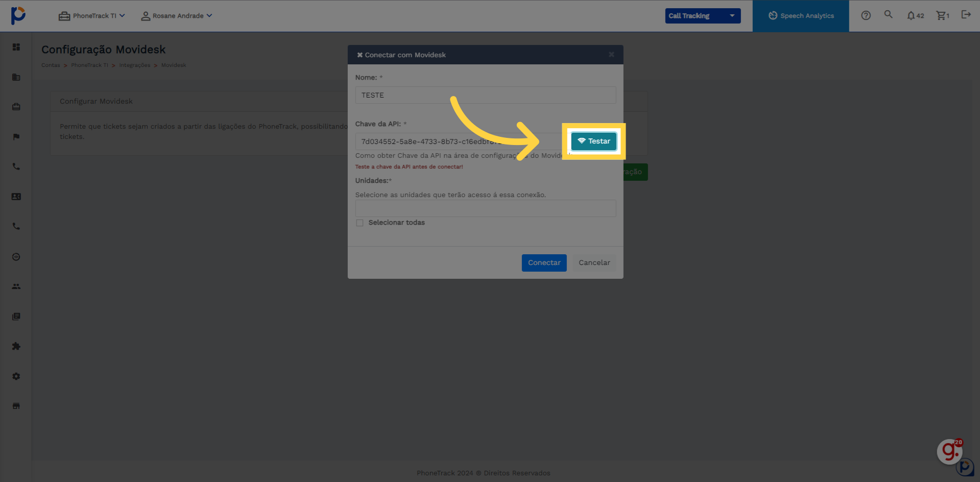Click the Testar button
980x482 pixels.
[593, 141]
